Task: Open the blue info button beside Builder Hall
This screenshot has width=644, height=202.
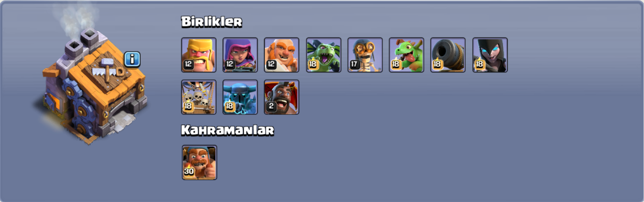Action: pyautogui.click(x=132, y=59)
